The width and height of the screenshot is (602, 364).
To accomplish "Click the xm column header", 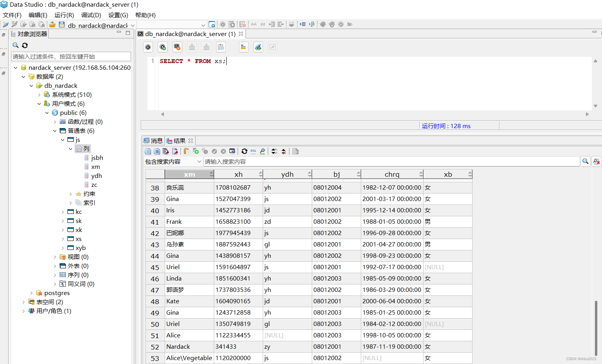I will pyautogui.click(x=189, y=174).
